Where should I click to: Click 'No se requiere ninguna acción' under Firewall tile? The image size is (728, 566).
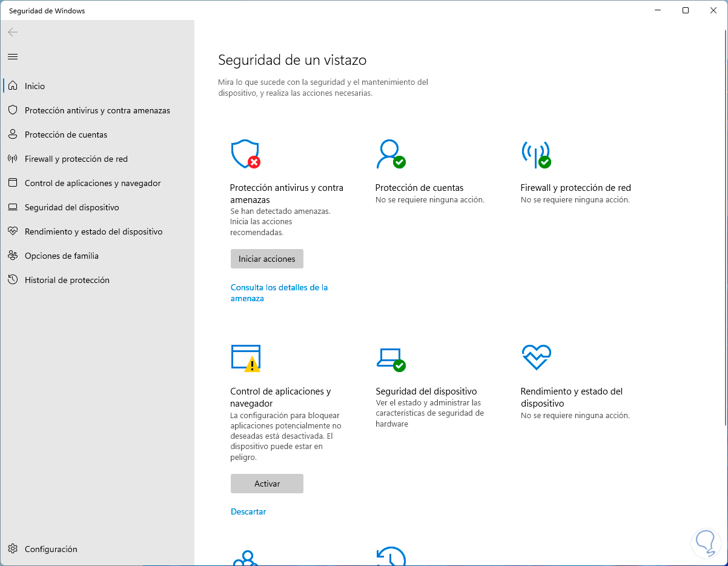tap(575, 199)
